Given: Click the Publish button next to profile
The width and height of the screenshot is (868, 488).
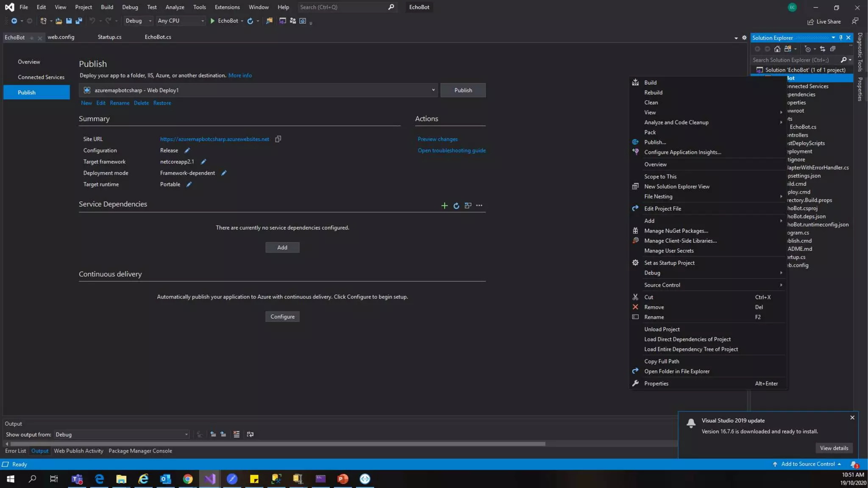Looking at the screenshot, I should (463, 90).
